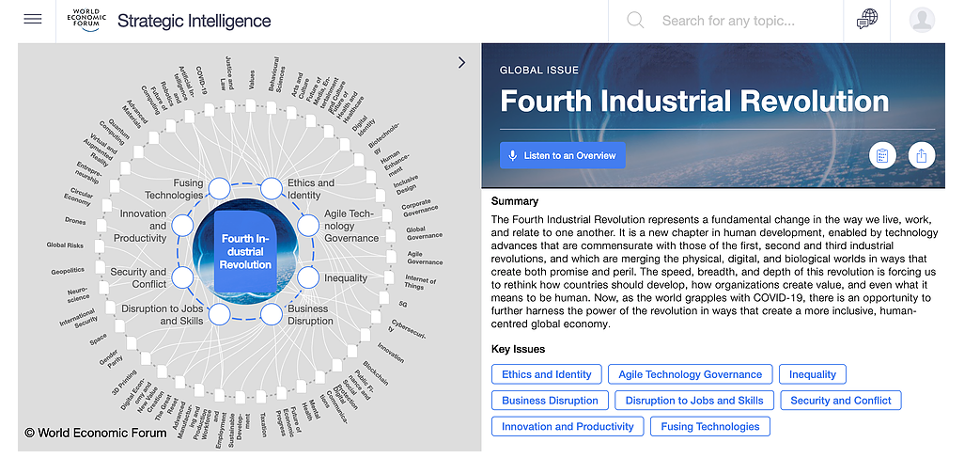
Task: Click the Global Risks outer topic
Action: coord(65,245)
